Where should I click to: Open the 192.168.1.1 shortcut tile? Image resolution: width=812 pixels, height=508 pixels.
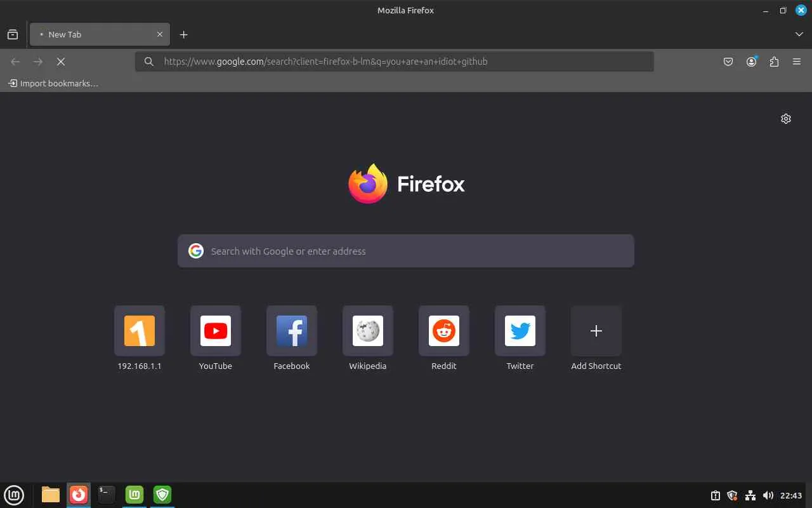pyautogui.click(x=140, y=338)
